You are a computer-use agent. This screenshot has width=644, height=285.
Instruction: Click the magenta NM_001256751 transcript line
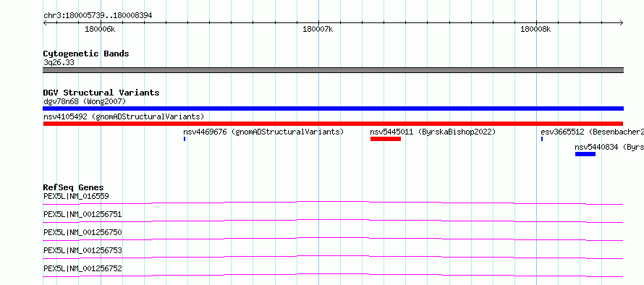[333, 221]
